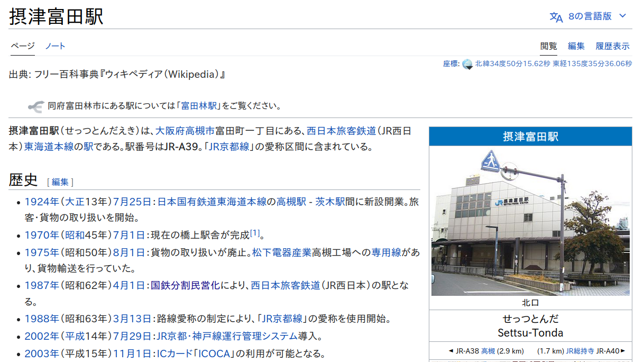The width and height of the screenshot is (644, 362).
Task: Open the 履歴表示 tab
Action: coord(612,46)
